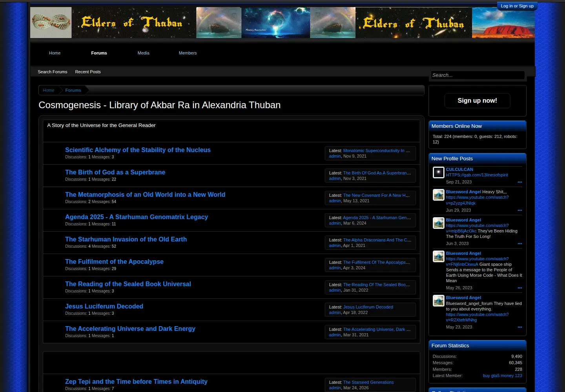This screenshot has width=565, height=392.
Task: Open Agenda 2025 - A Starhuman Genomatrix Legacy forum
Action: coord(137,217)
